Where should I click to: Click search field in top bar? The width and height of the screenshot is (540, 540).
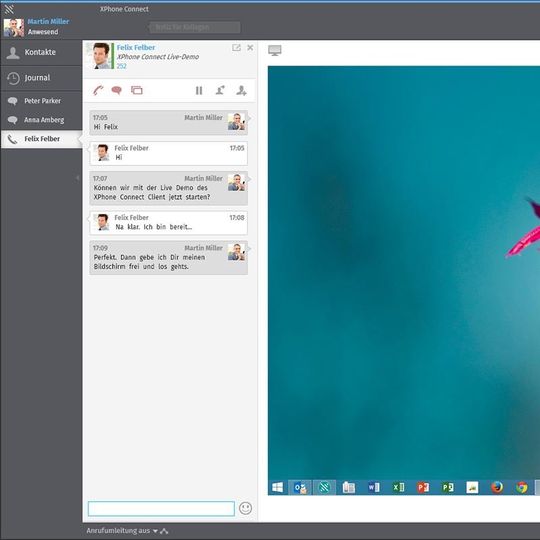[195, 27]
